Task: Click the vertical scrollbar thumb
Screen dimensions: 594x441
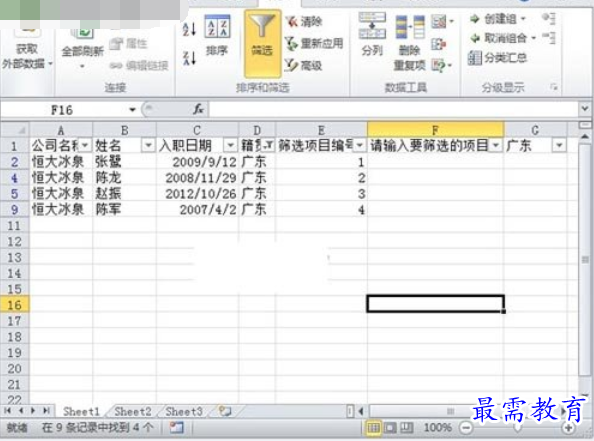Action: pyautogui.click(x=585, y=260)
